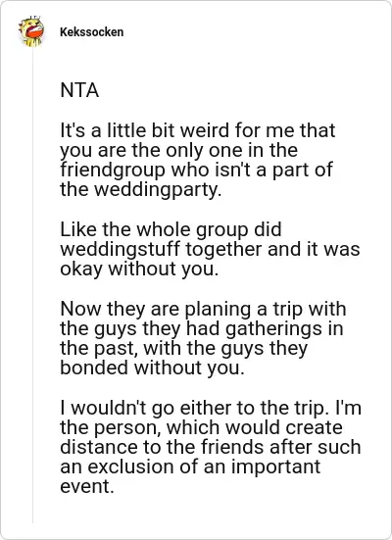
Task: Click the word "weddingstuff" in the comment
Action: [121, 249]
